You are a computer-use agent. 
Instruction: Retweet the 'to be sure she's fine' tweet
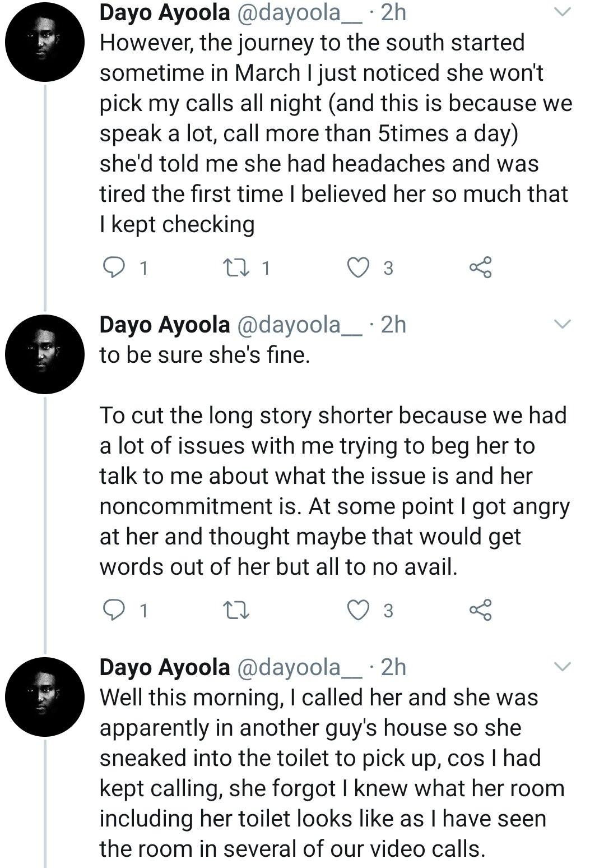[x=236, y=610]
